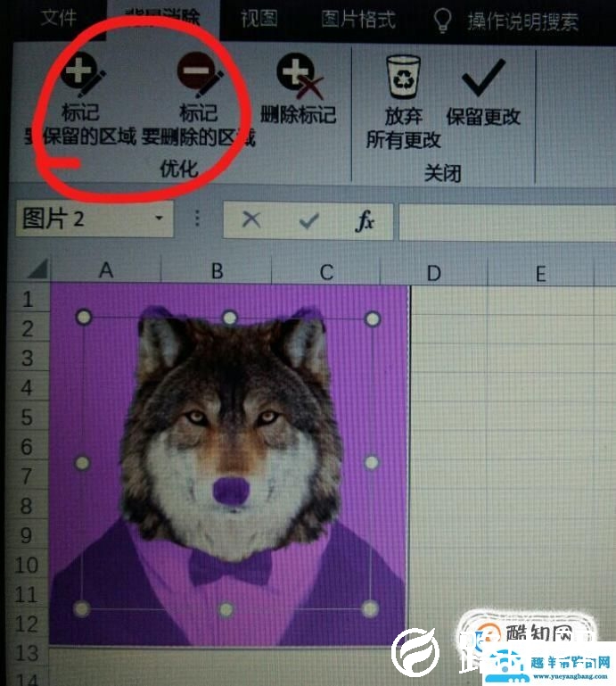Click bottom-left selection handle on picture
This screenshot has width=616, height=686.
click(82, 608)
